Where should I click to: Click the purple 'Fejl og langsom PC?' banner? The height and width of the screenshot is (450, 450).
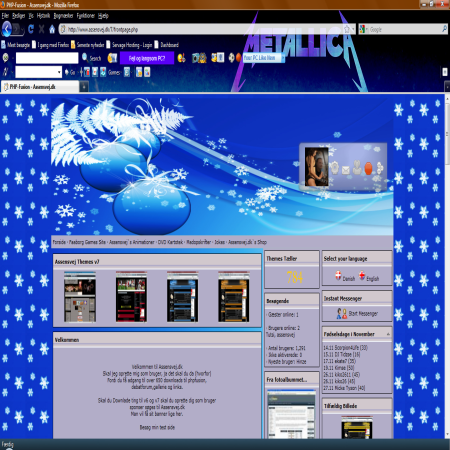[147, 58]
